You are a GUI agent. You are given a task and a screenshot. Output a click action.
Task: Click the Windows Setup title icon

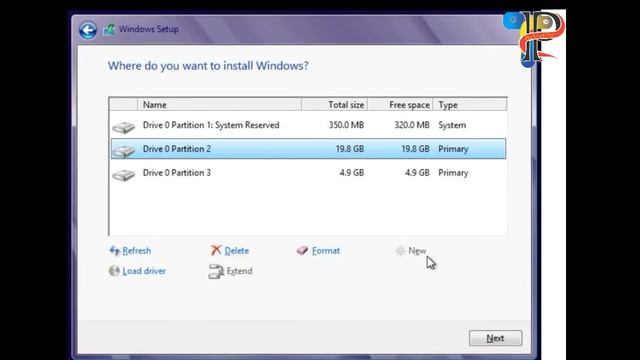[109, 30]
